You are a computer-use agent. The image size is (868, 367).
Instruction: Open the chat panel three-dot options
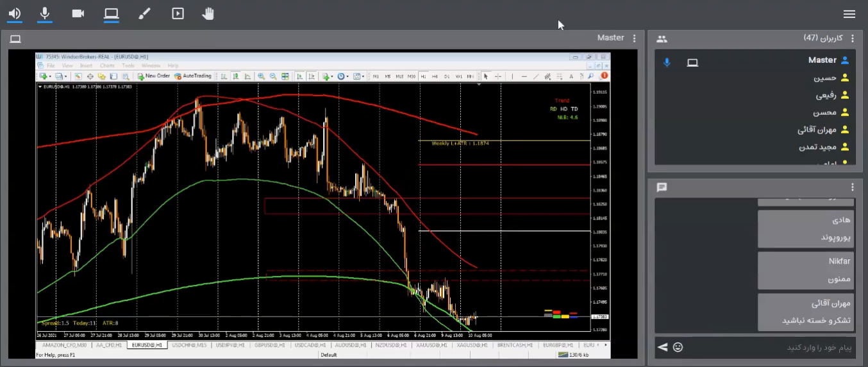coord(853,187)
